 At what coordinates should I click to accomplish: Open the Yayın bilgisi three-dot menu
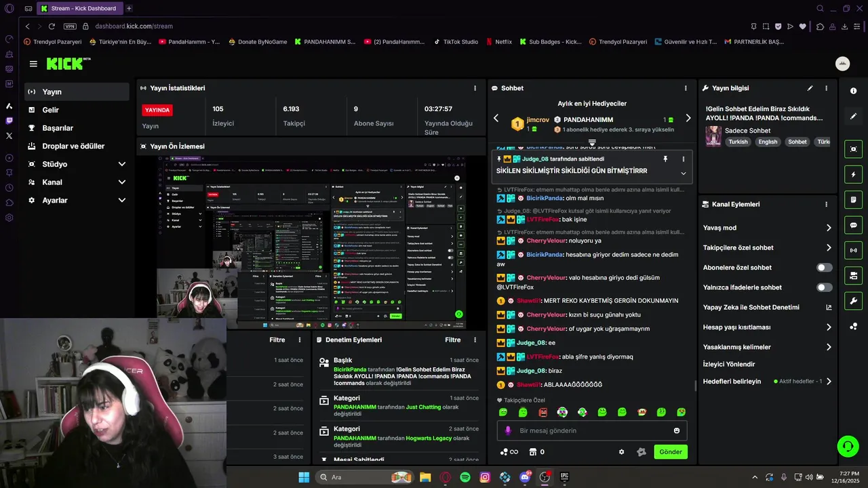[x=826, y=88]
